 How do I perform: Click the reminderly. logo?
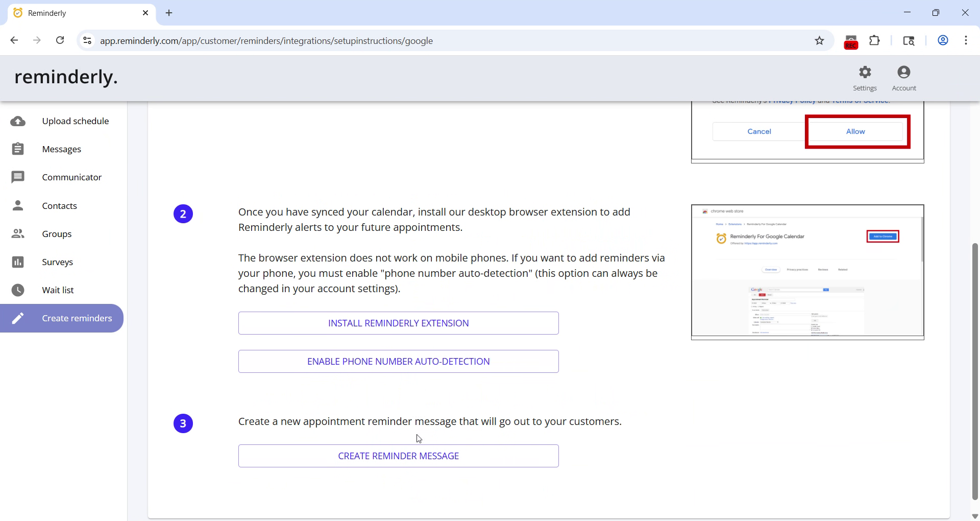(x=66, y=77)
